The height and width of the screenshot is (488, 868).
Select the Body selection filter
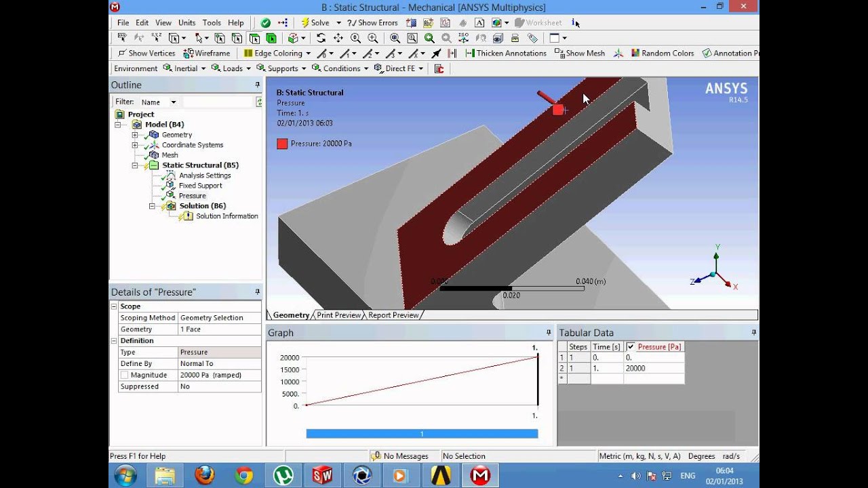pos(271,38)
